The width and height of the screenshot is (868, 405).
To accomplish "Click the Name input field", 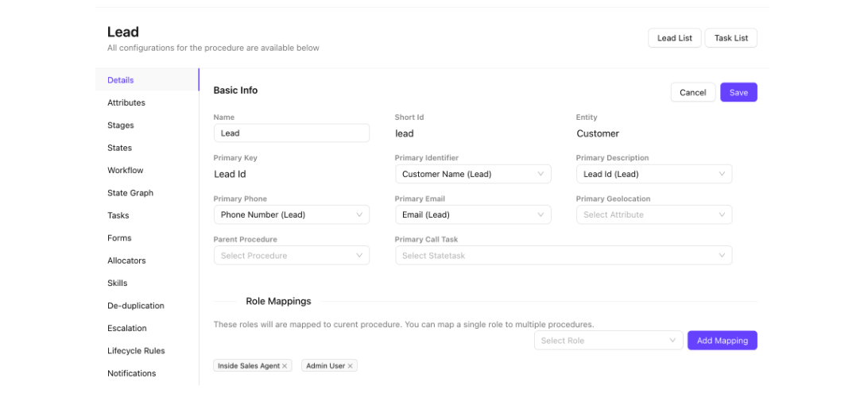I will [x=291, y=133].
